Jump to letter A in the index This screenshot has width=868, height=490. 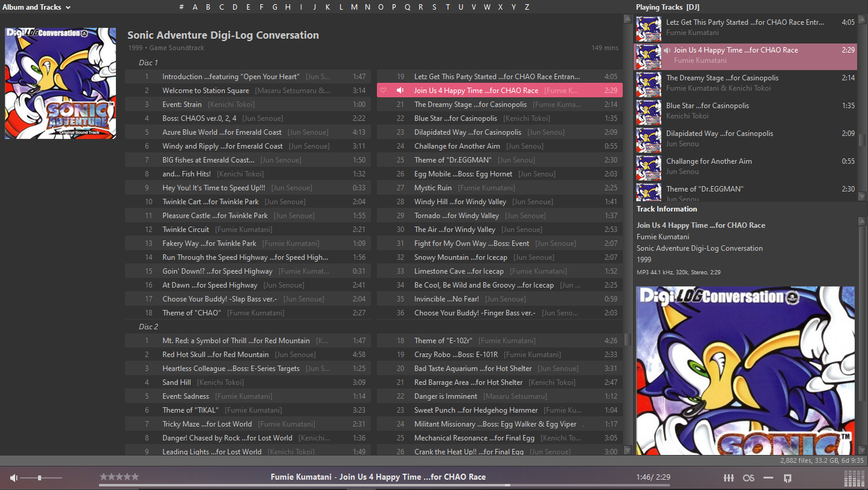pos(195,7)
